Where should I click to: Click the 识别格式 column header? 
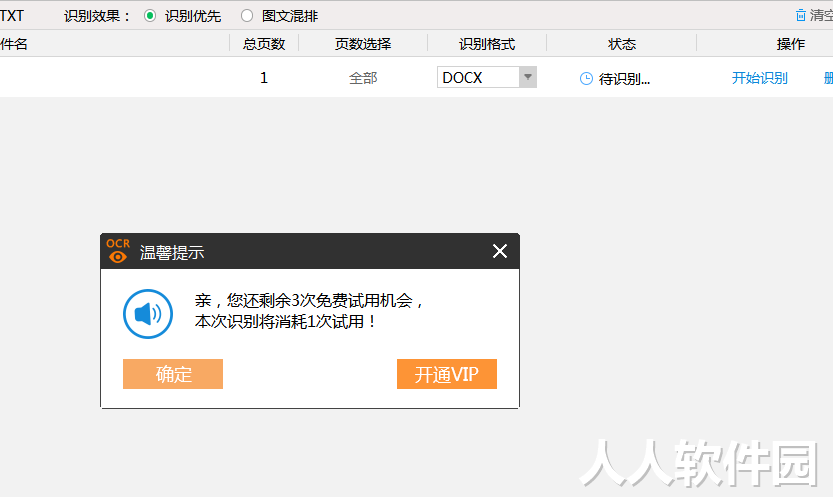487,44
